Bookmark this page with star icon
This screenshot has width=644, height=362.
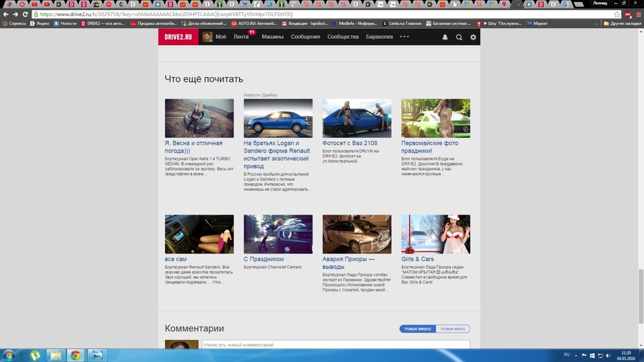[617, 14]
